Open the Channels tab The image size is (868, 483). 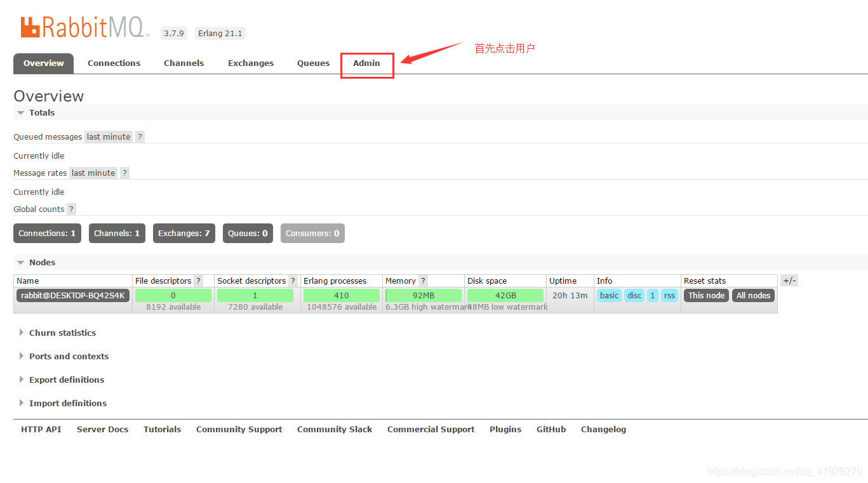pyautogui.click(x=184, y=63)
